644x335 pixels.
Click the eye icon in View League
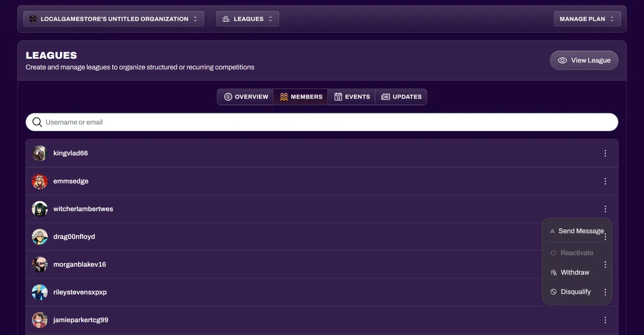tap(562, 60)
